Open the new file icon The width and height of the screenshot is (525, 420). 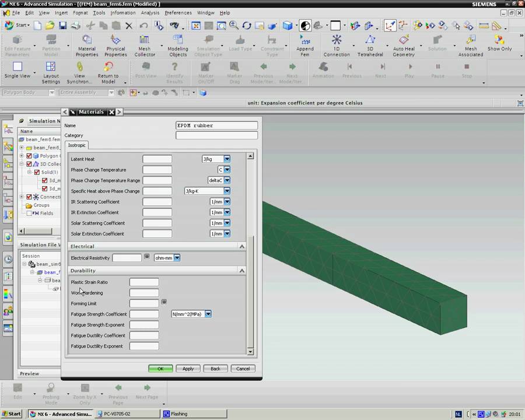point(37,26)
